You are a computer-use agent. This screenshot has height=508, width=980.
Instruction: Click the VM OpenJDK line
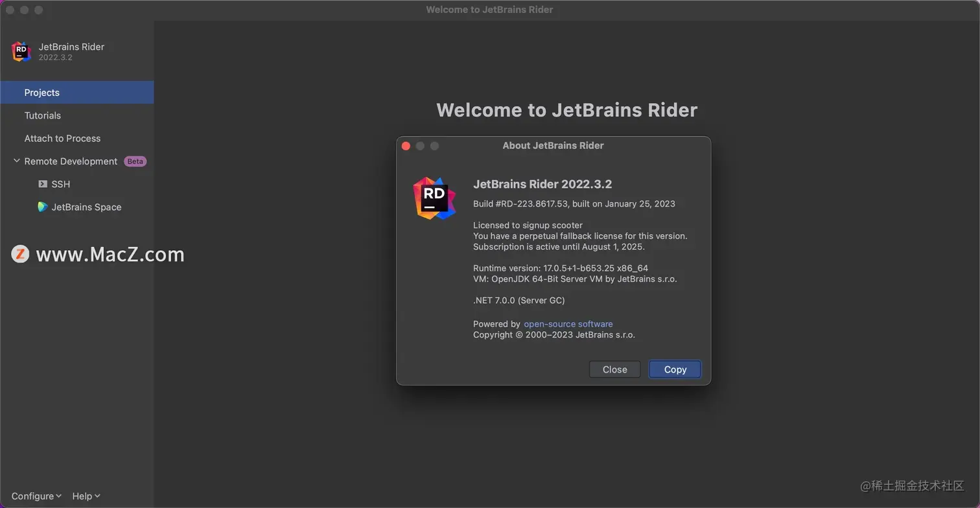(x=575, y=279)
